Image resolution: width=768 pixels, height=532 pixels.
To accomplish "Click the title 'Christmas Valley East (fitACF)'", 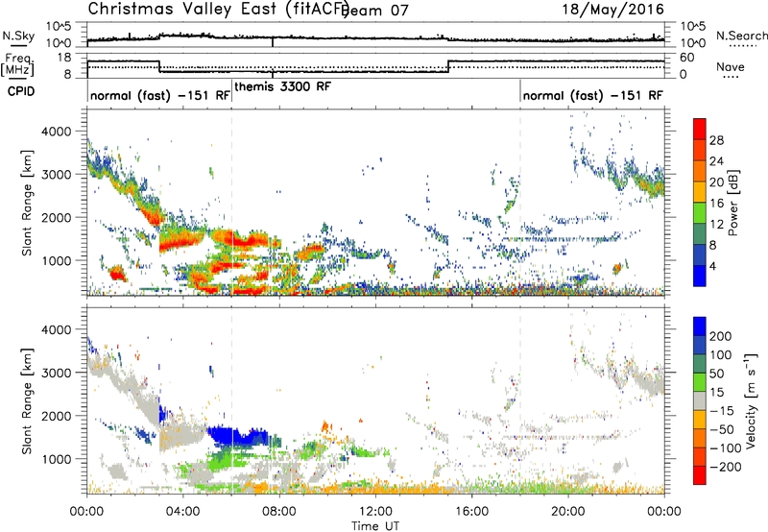I will click(x=219, y=10).
